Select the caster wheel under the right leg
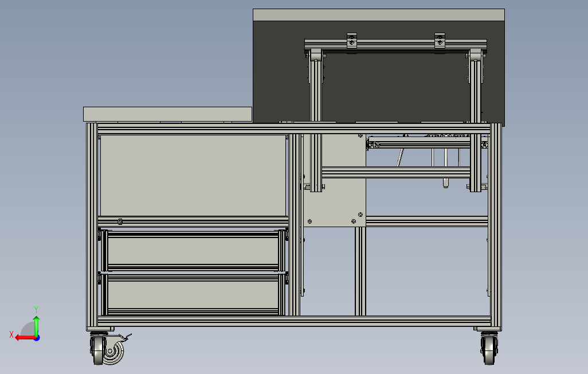Image resolution: width=588 pixels, height=374 pixels. point(489,348)
